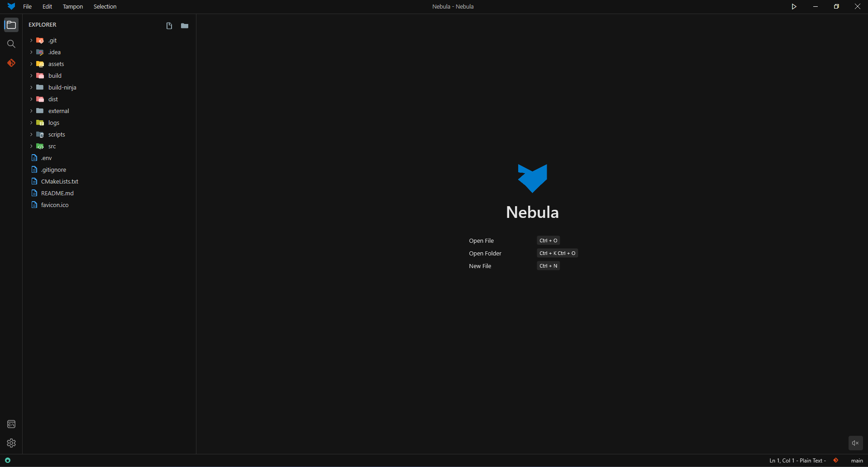
Task: Open the File menu
Action: 27,7
